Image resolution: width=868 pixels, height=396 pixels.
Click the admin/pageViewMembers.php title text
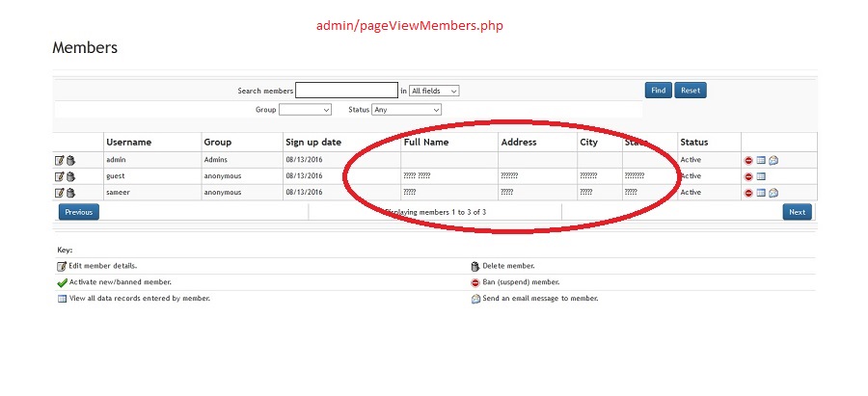[410, 25]
